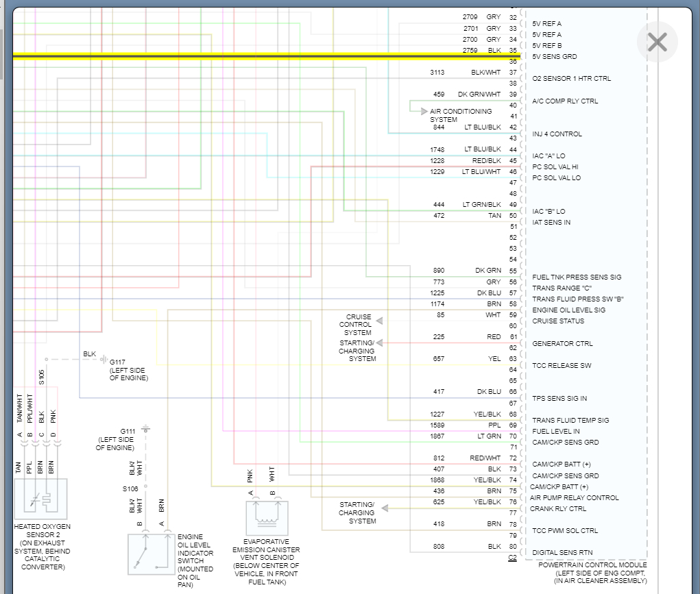The width and height of the screenshot is (700, 594).
Task: Click the 417 DK BLU wire label
Action: click(467, 392)
